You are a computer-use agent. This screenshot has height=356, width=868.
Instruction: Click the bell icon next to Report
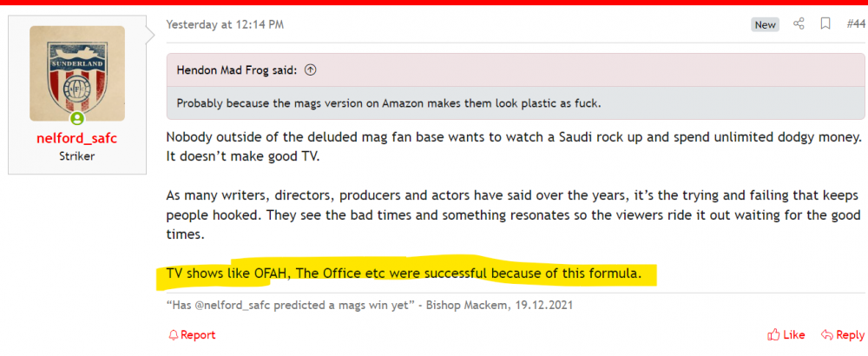[173, 334]
